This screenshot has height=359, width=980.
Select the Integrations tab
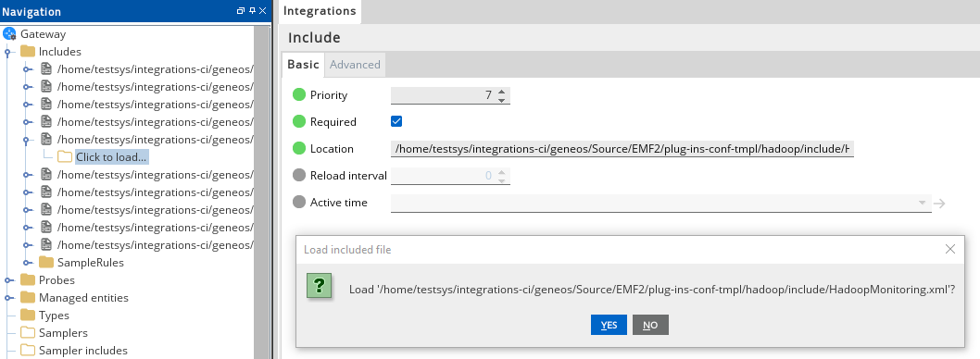(320, 10)
